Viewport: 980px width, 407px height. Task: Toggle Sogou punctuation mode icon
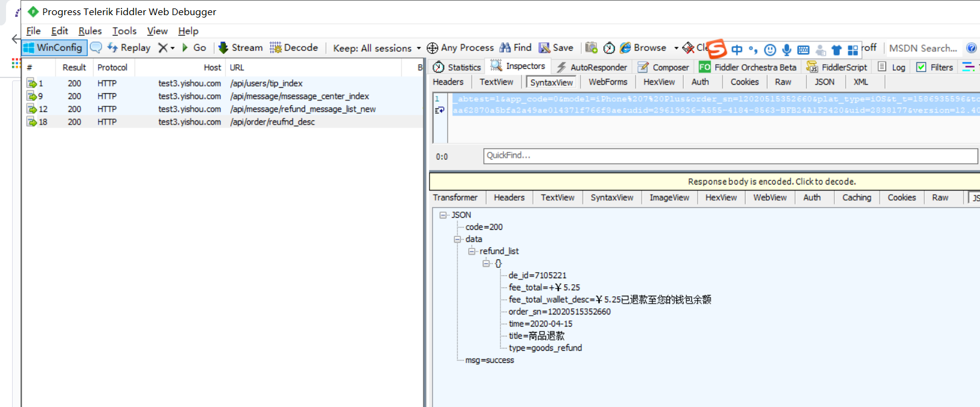753,50
